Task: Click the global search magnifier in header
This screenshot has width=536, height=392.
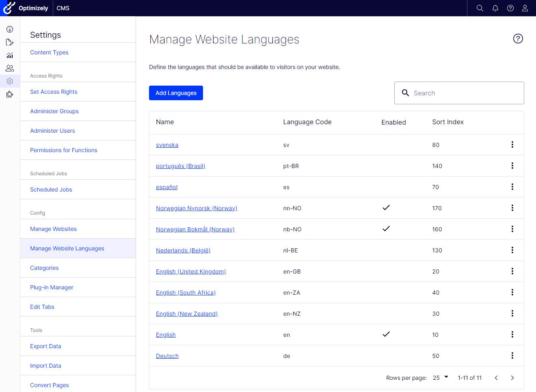Action: coord(480,8)
